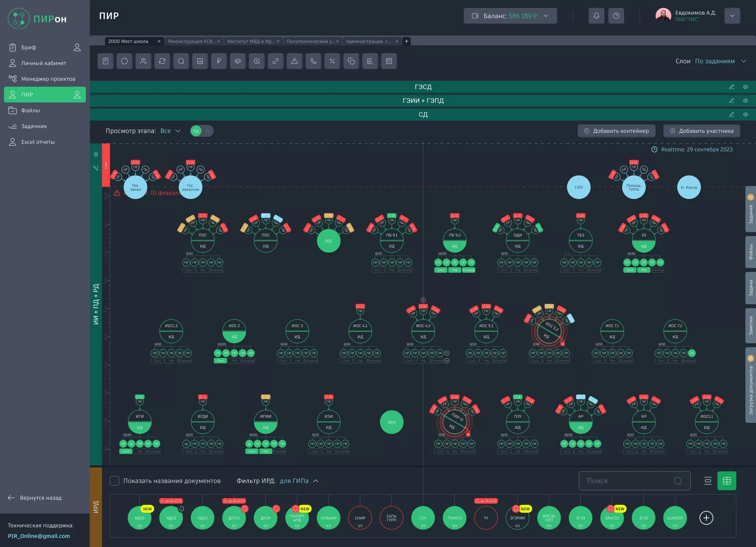Hide the ГЭСД layer with eye icon

(745, 87)
